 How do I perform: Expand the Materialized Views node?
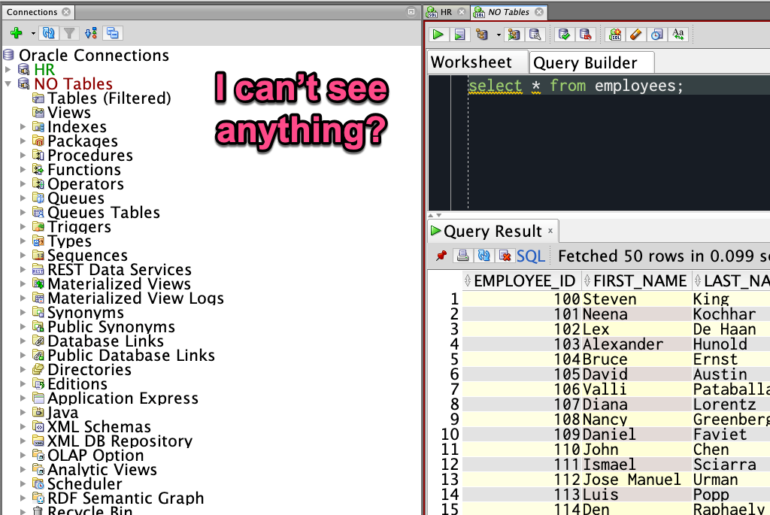click(x=23, y=283)
